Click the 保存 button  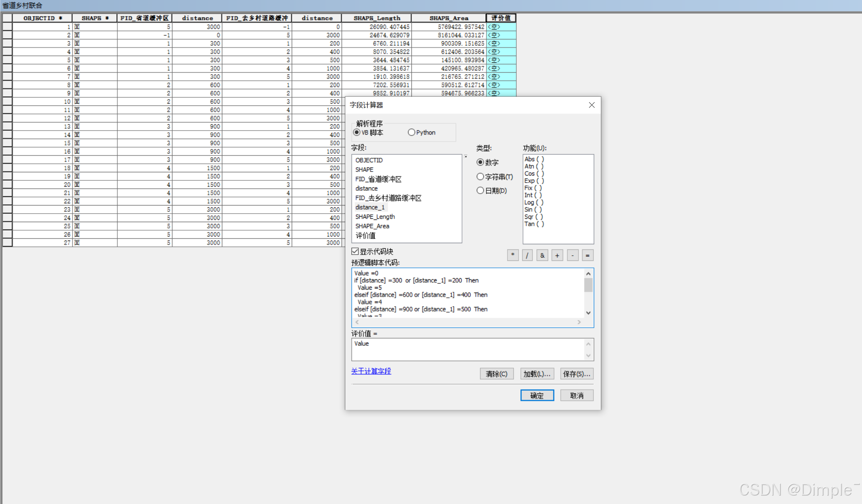(x=577, y=374)
